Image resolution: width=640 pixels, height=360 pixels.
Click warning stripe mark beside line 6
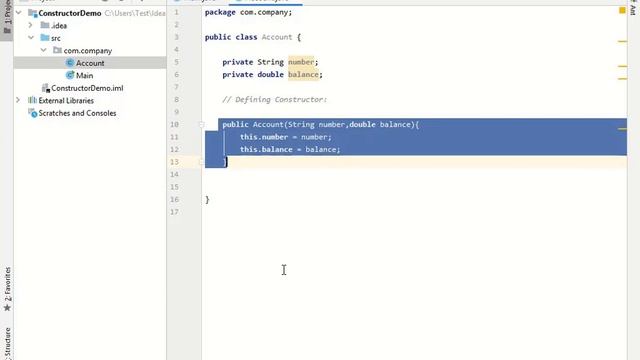tap(622, 78)
